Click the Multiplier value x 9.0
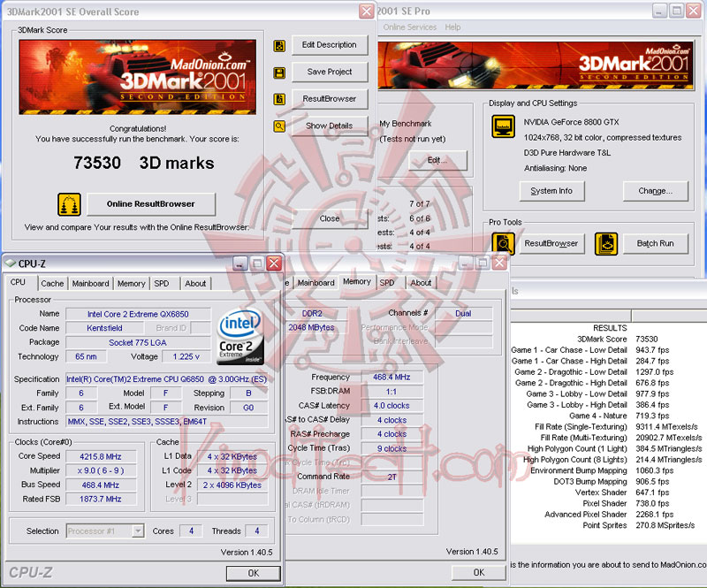707x588 pixels. pyautogui.click(x=101, y=470)
